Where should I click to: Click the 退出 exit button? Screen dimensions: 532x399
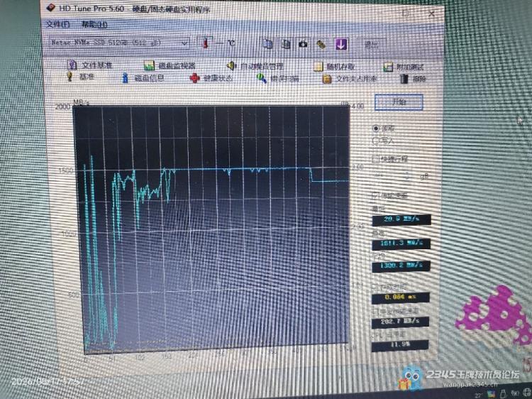[x=372, y=45]
